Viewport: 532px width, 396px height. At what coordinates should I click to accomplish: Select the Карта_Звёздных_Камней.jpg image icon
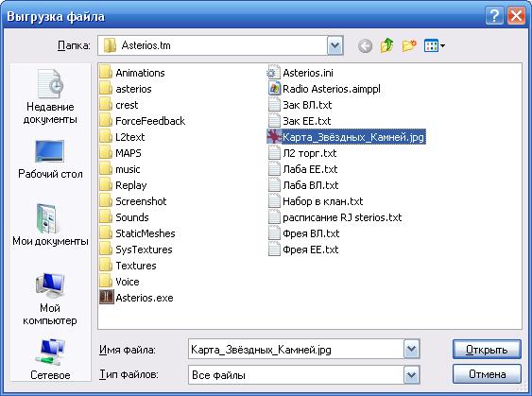pyautogui.click(x=274, y=137)
